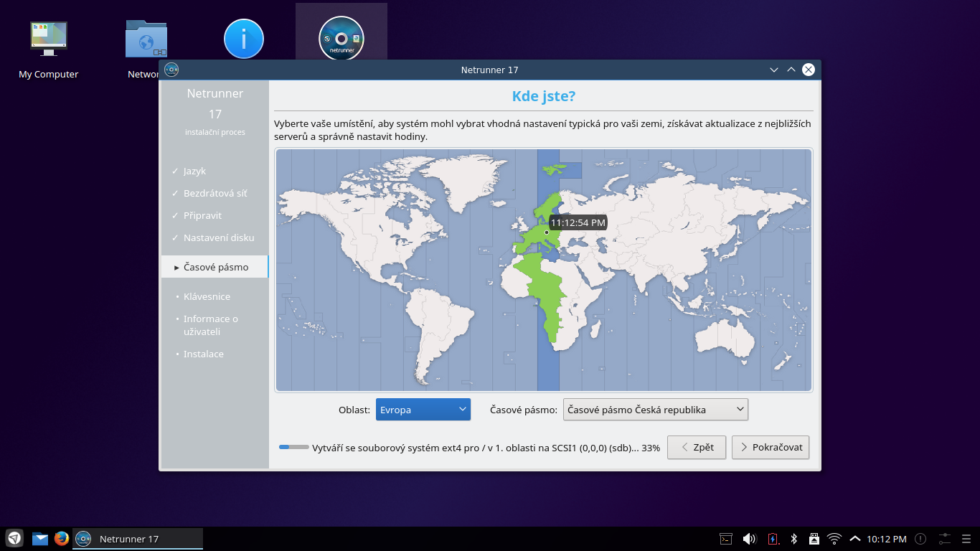Switch to Netrunner 17 taskbar entry
This screenshot has width=980, height=551.
[138, 539]
